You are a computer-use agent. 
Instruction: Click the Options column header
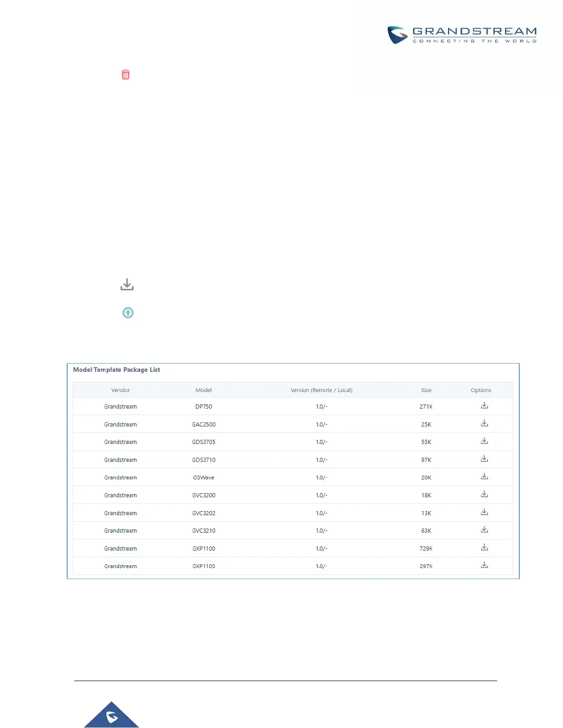tap(481, 390)
